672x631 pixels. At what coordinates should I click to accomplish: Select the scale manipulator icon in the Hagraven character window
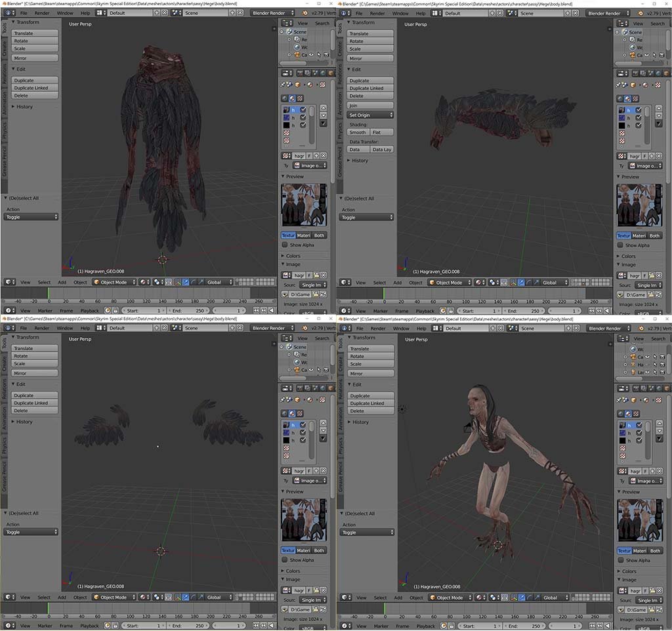pyautogui.click(x=537, y=597)
